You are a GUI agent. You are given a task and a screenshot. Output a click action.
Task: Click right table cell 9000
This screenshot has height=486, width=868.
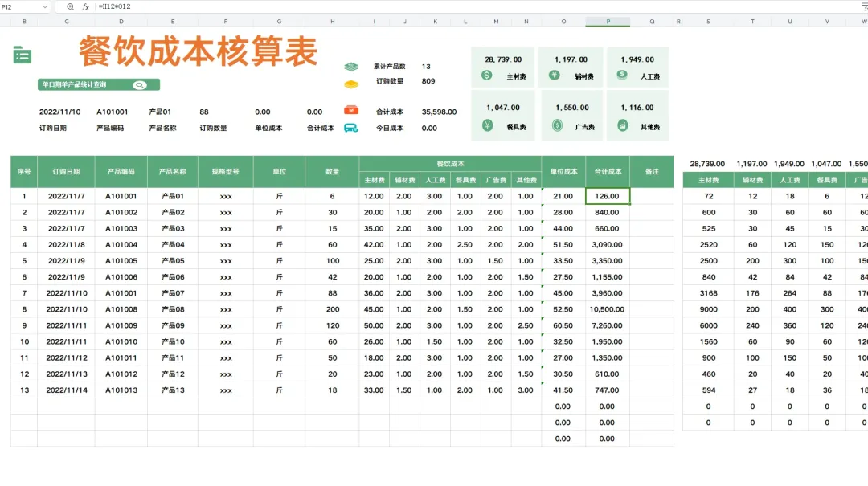point(709,309)
